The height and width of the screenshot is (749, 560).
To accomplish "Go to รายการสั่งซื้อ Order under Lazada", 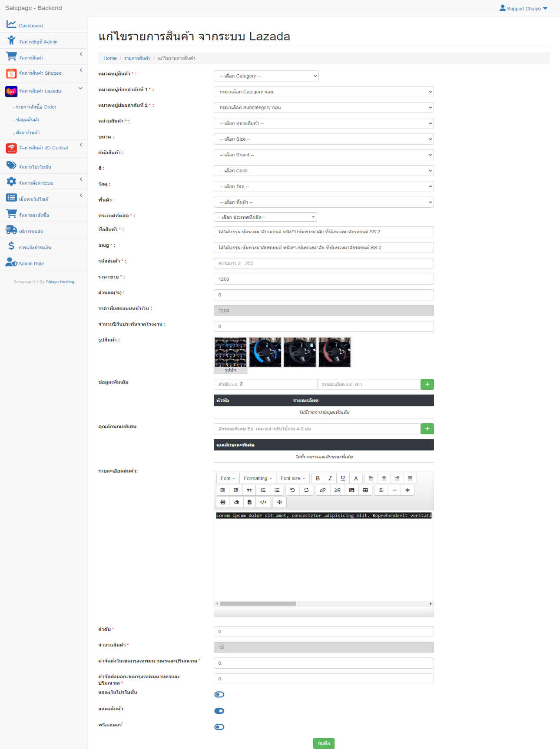I will coord(36,107).
